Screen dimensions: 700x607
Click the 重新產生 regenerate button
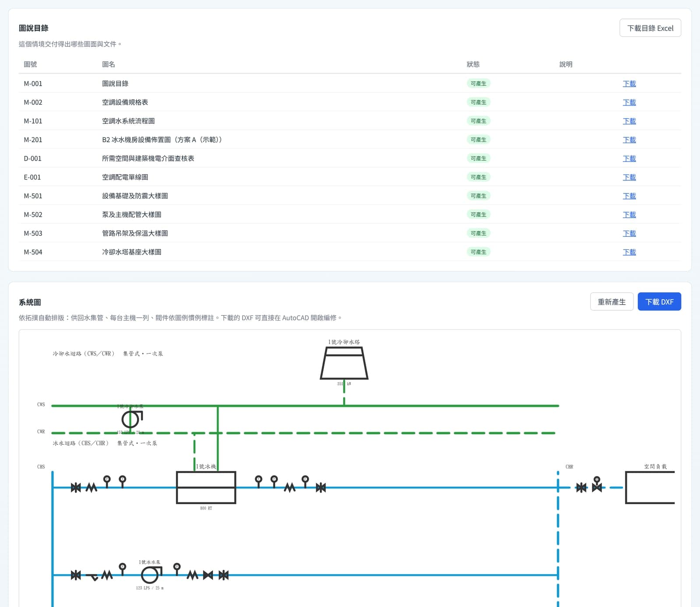pyautogui.click(x=612, y=302)
